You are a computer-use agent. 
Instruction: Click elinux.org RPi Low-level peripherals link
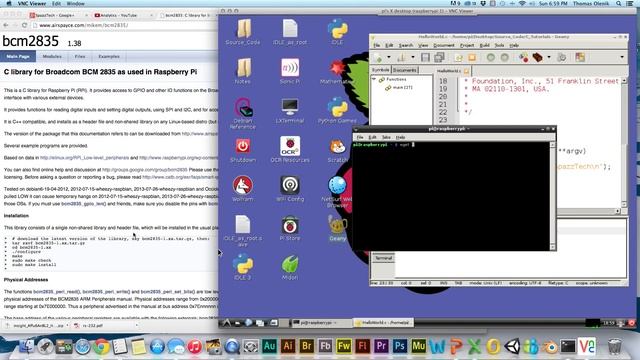coord(84,158)
